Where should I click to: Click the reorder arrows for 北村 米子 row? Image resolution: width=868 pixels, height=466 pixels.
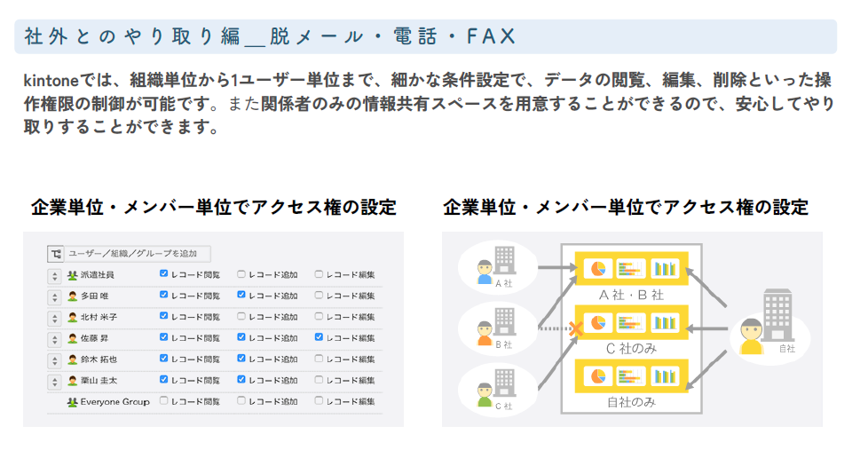click(54, 319)
